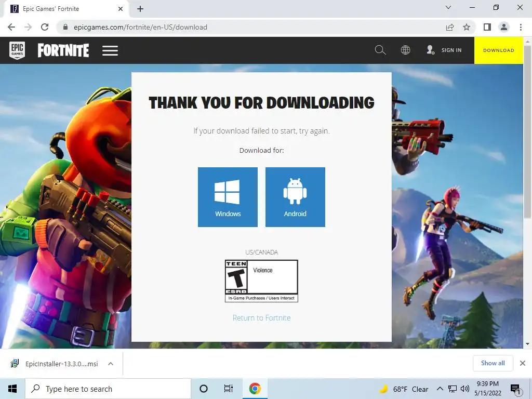Click the padlock site info icon
532x399 pixels.
[65, 27]
